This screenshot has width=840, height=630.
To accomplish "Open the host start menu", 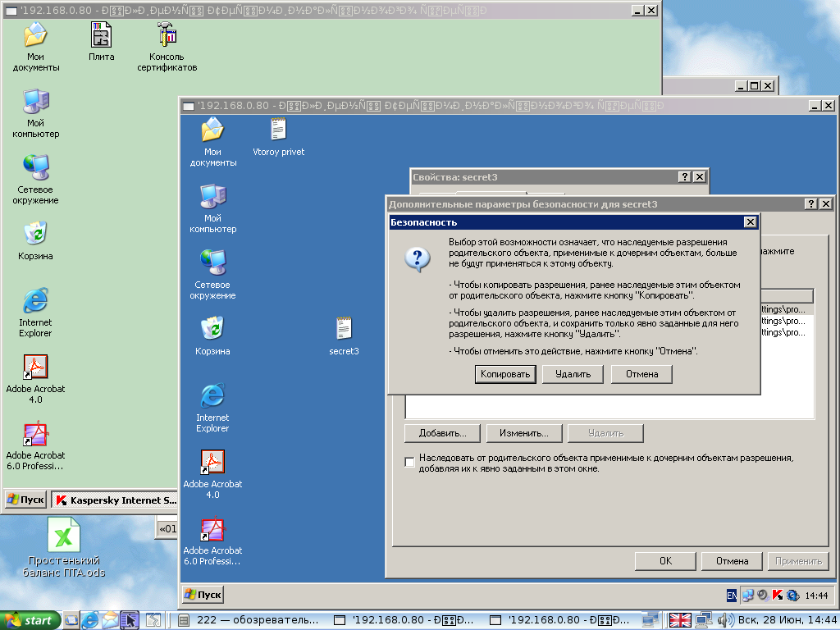I will [30, 621].
